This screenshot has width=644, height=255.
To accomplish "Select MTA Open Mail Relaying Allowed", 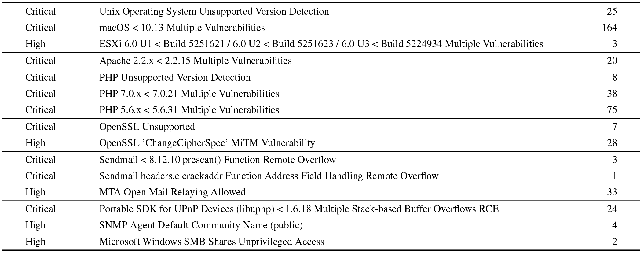I will tap(172, 192).
